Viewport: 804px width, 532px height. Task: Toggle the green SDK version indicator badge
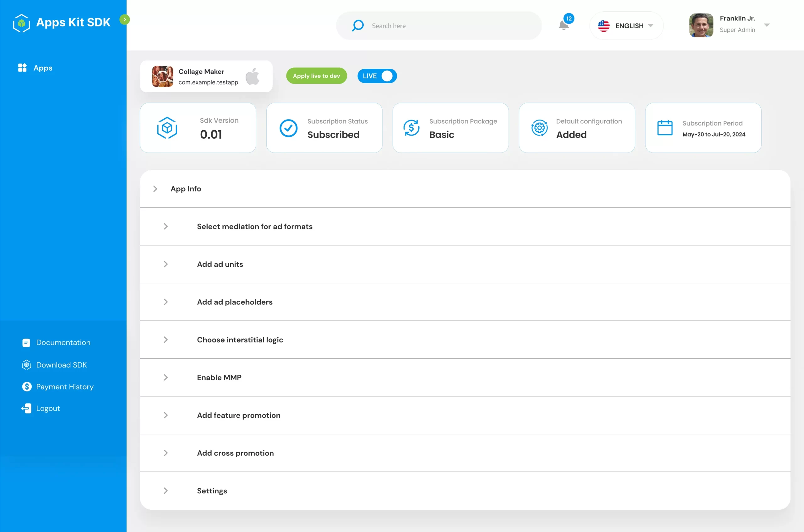click(x=124, y=19)
